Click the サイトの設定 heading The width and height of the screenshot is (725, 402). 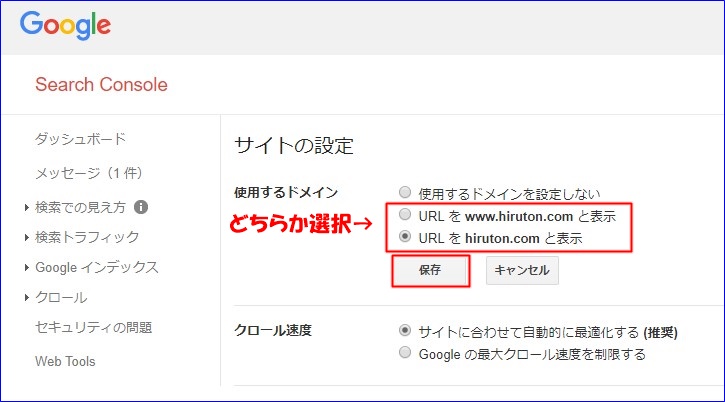coord(294,146)
